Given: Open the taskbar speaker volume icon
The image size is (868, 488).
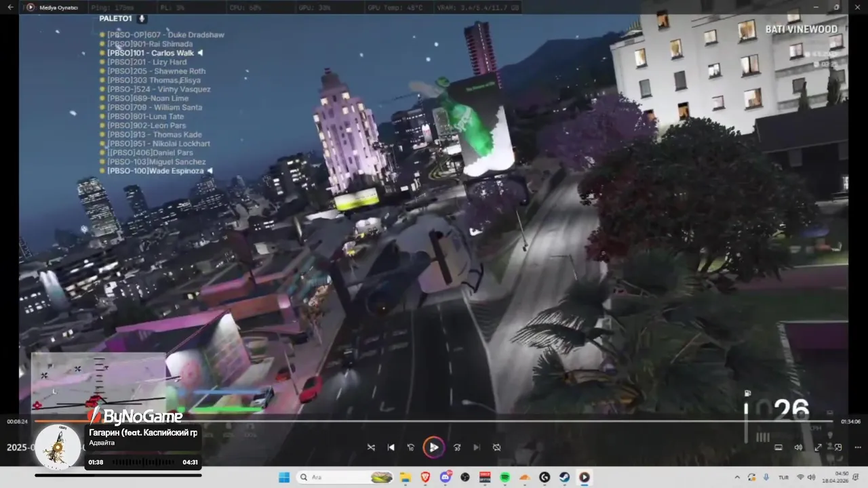Looking at the screenshot, I should [x=812, y=477].
